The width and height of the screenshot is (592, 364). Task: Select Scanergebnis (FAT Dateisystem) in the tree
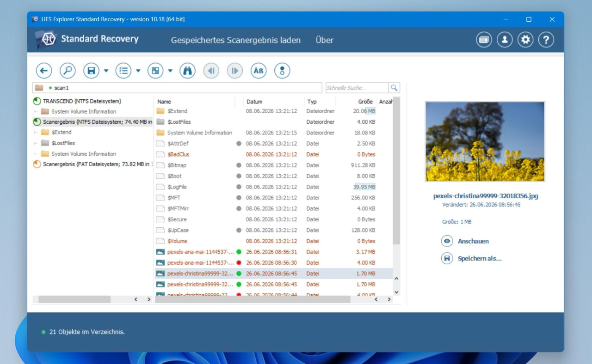tap(98, 164)
